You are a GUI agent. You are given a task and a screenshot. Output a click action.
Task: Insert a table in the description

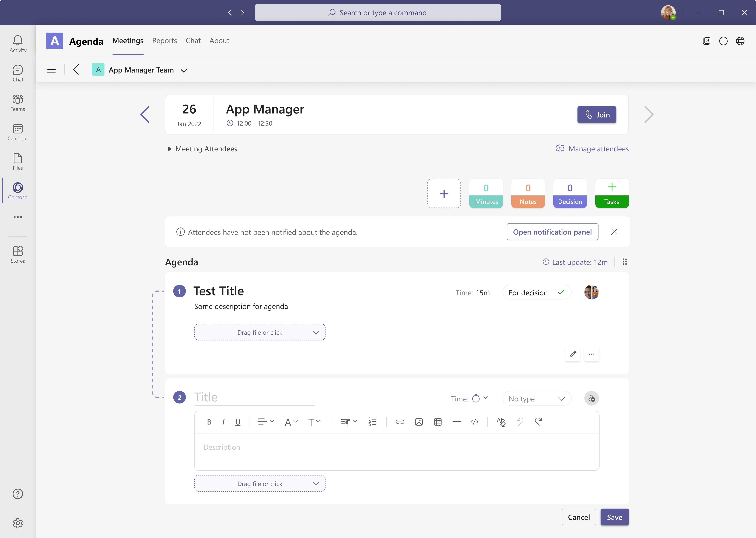437,422
